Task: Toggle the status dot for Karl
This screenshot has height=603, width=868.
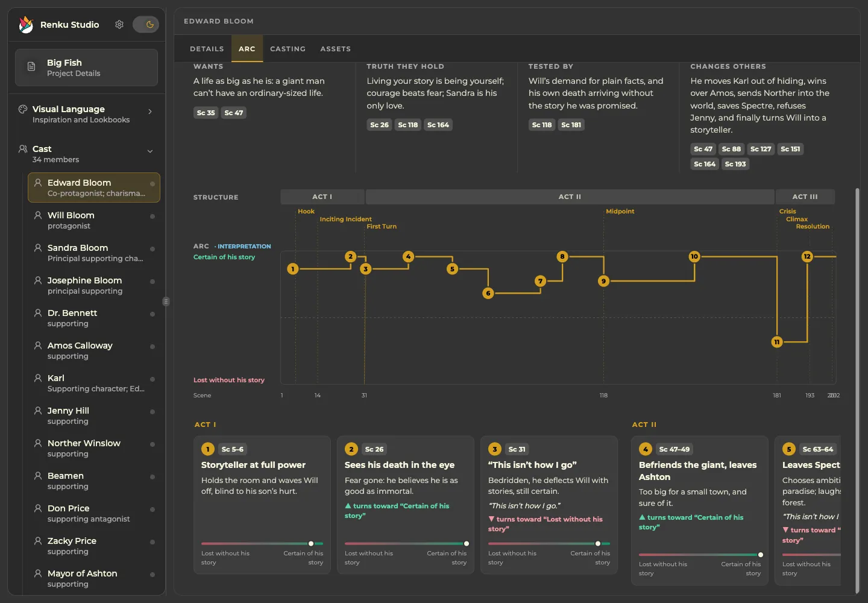Action: [153, 379]
